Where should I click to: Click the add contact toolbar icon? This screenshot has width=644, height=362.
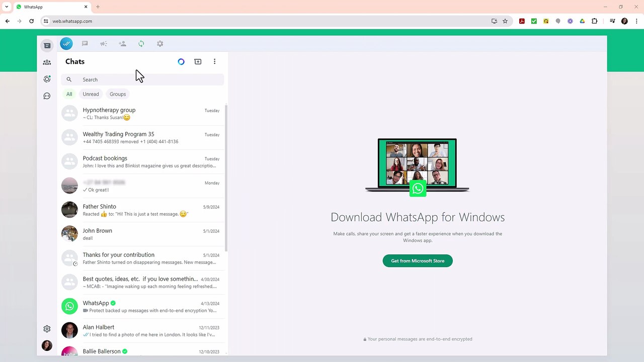tap(122, 44)
